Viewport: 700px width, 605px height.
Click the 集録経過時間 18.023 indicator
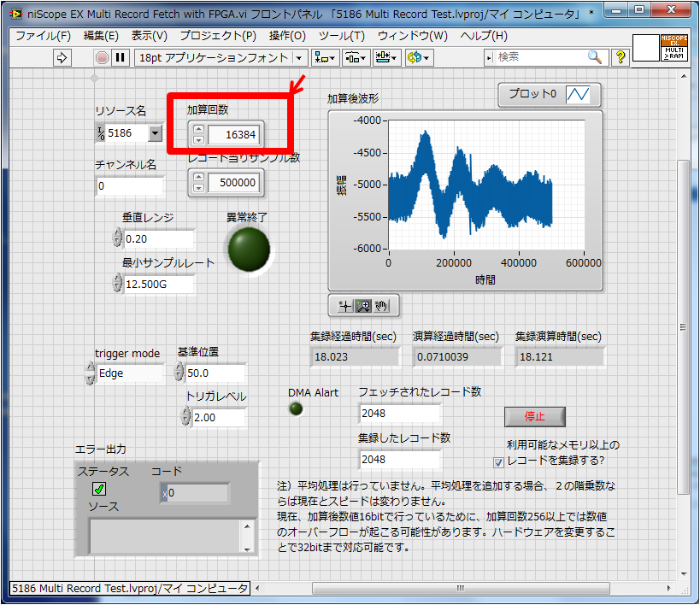click(x=354, y=356)
